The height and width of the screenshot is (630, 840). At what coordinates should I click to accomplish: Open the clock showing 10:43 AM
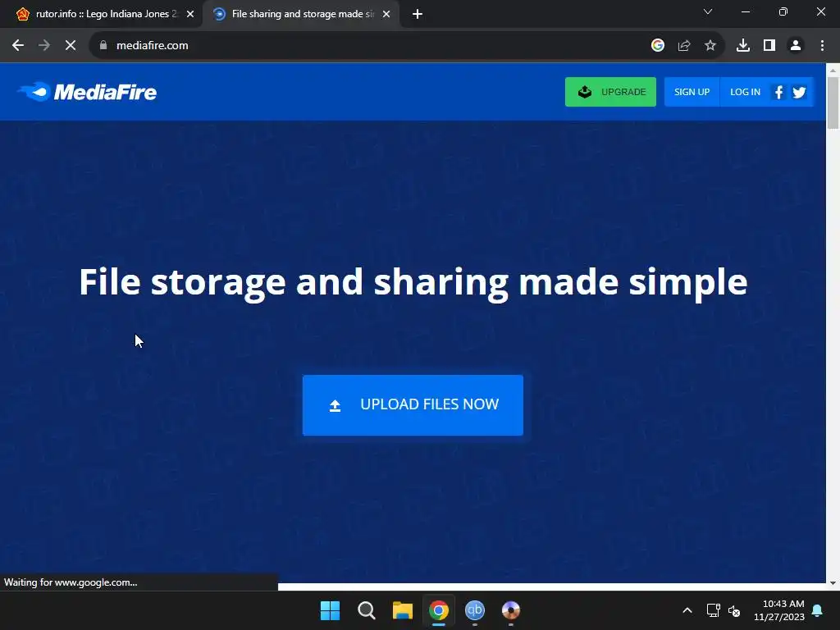pyautogui.click(x=779, y=610)
